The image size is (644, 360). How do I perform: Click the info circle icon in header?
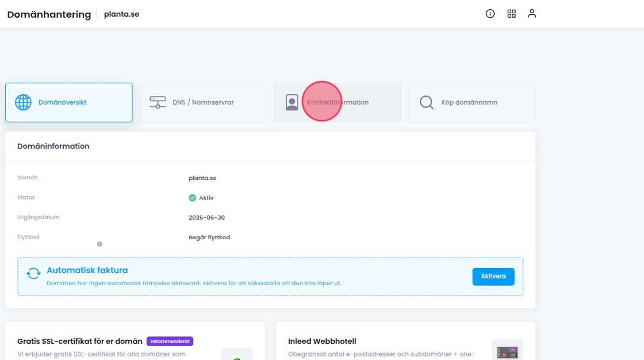(x=490, y=14)
